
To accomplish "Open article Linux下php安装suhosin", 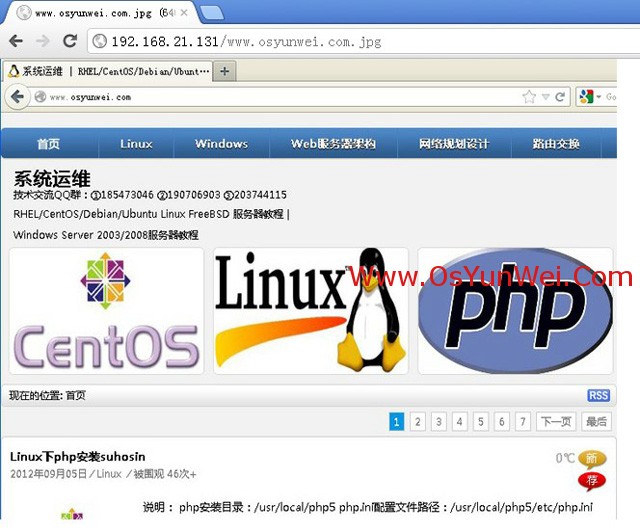I will 78,456.
